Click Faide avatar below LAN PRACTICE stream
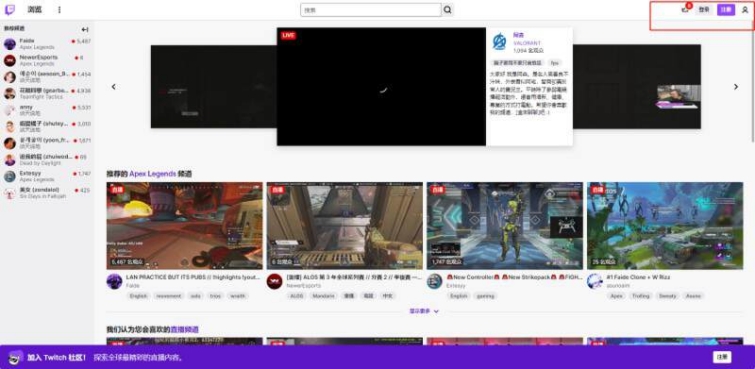This screenshot has width=755, height=369. (114, 281)
